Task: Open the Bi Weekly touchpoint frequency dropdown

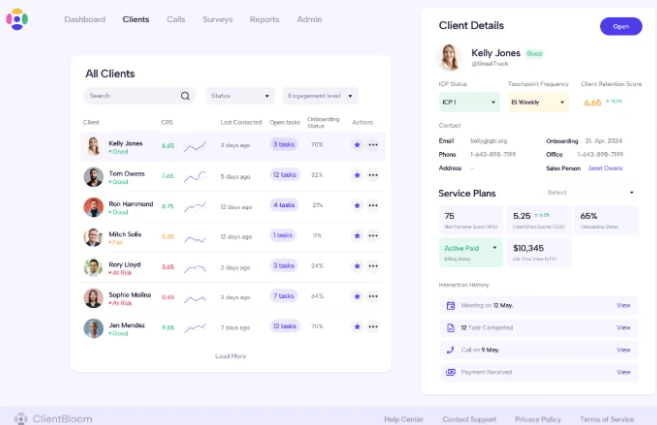Action: coord(538,102)
